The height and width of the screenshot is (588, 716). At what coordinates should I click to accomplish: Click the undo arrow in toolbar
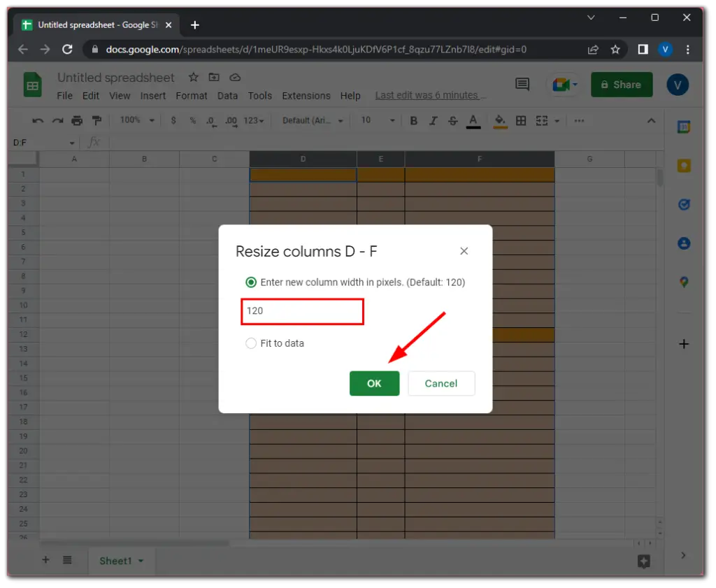(x=38, y=121)
